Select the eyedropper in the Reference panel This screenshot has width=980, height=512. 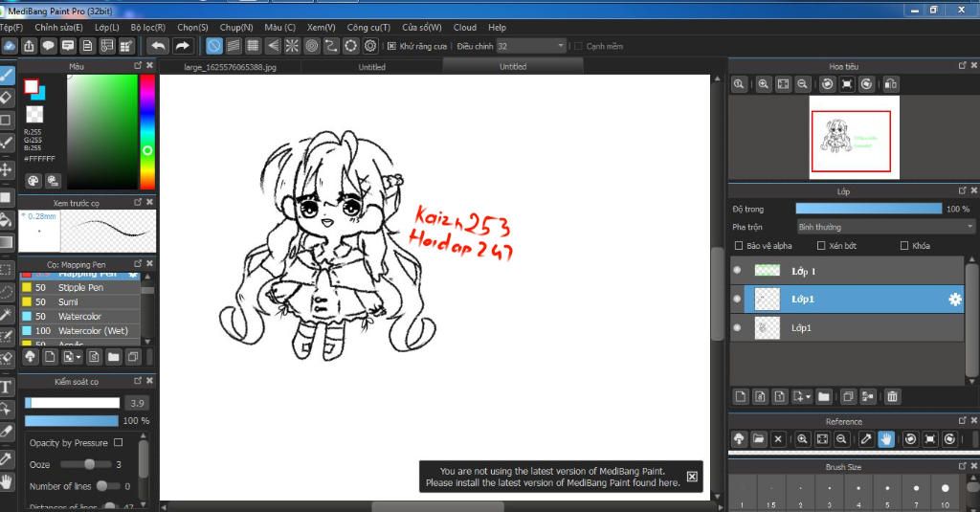tap(866, 439)
